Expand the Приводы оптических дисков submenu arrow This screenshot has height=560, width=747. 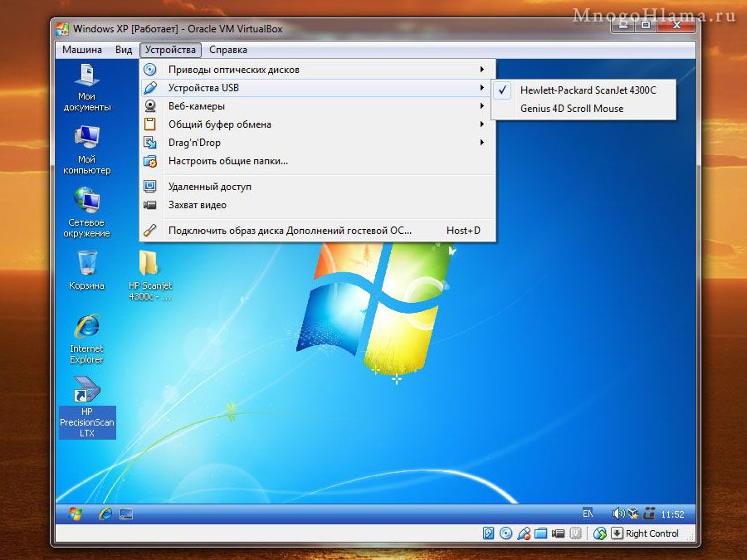482,70
